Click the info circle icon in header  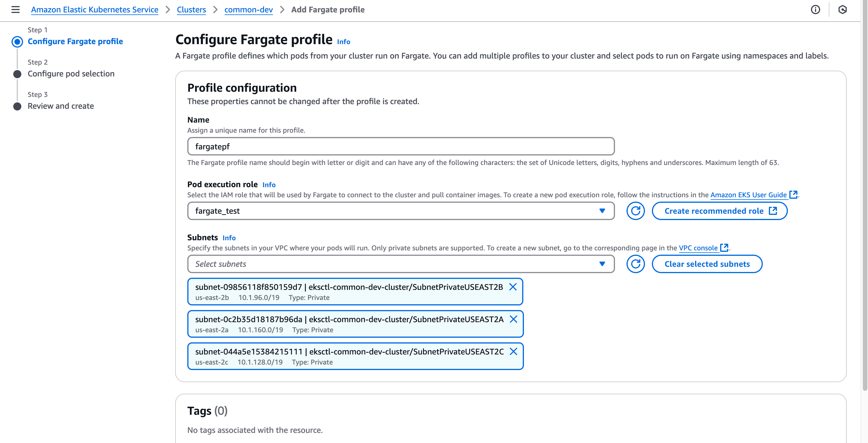816,10
